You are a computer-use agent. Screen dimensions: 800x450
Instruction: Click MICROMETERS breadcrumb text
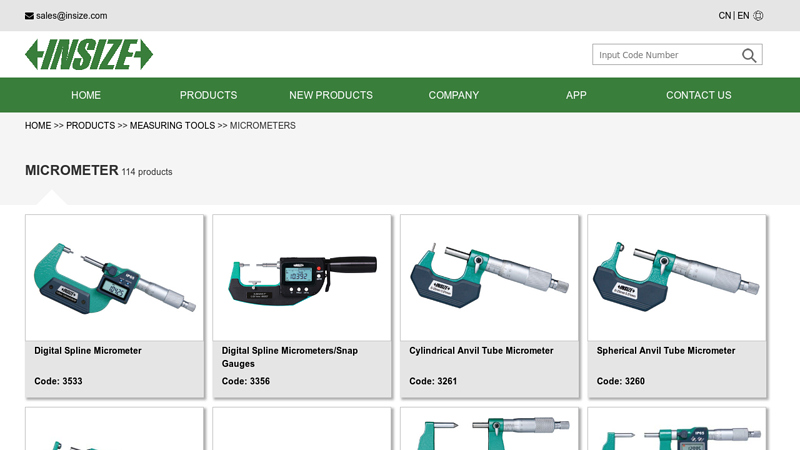tap(263, 126)
